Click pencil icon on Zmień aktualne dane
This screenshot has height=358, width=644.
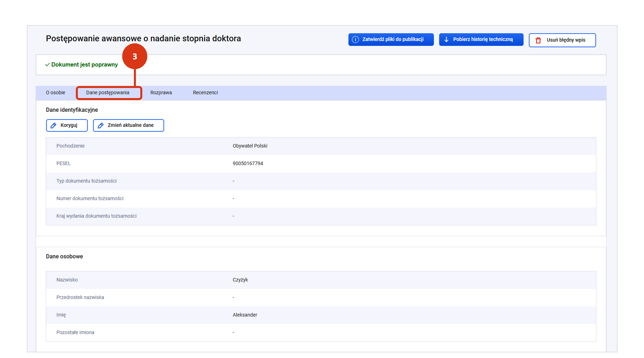[x=101, y=125]
